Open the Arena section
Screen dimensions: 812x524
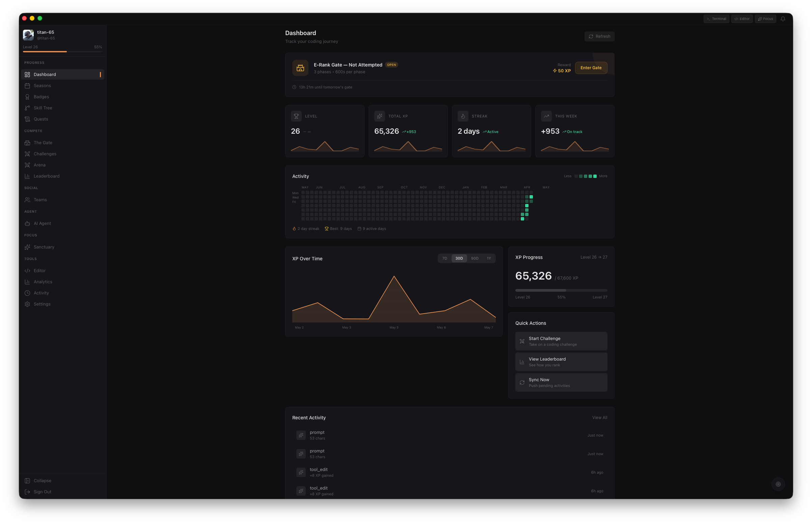point(62,165)
